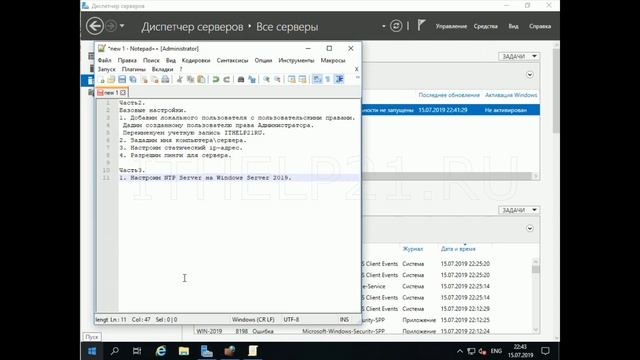The height and width of the screenshot is (360, 640).
Task: Click the events list vertical scrollbar
Action: click(x=536, y=296)
